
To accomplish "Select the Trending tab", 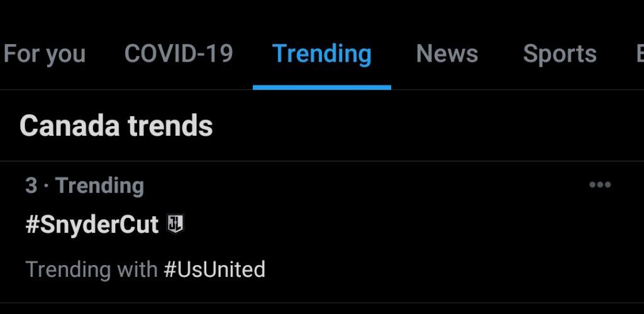I will point(321,54).
